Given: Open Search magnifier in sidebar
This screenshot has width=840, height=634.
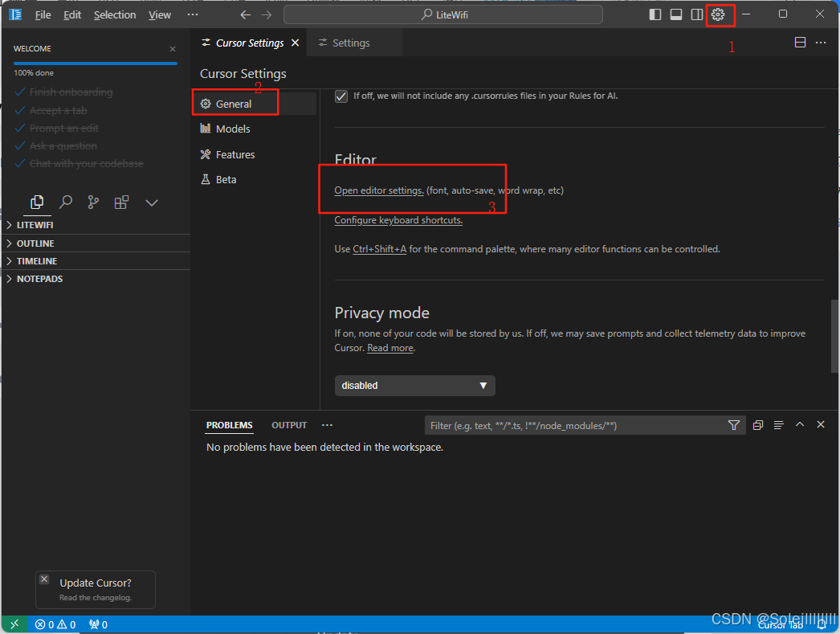Looking at the screenshot, I should coord(65,202).
